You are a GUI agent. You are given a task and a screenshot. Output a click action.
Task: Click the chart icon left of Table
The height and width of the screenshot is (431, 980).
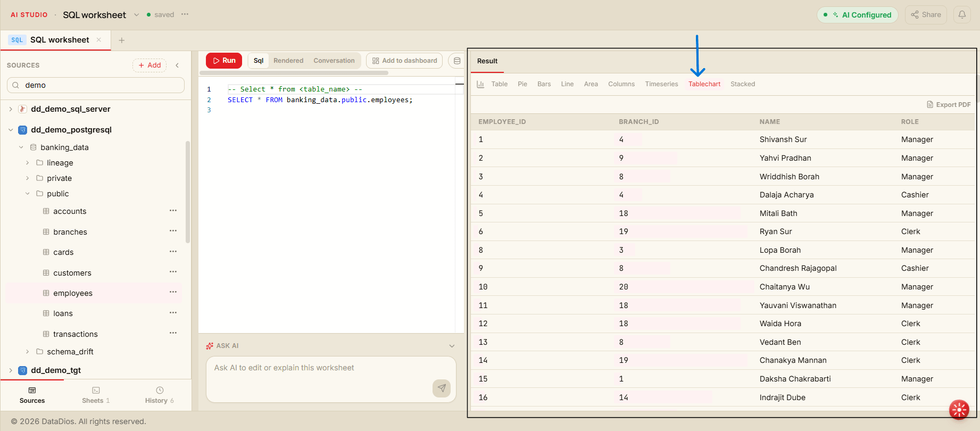pyautogui.click(x=480, y=84)
